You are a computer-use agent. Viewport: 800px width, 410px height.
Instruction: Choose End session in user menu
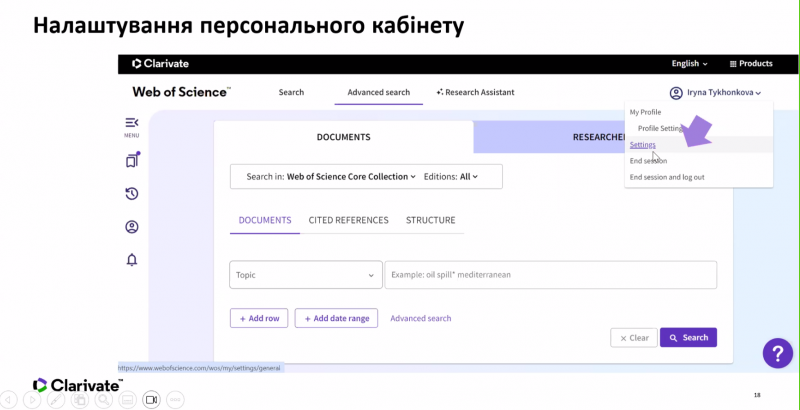coord(648,161)
